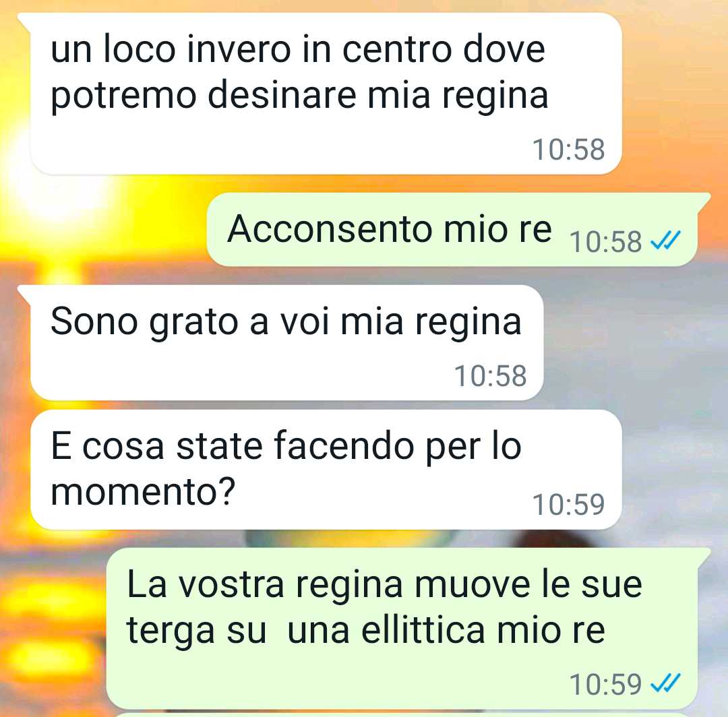The width and height of the screenshot is (728, 717).
Task: Tap the 10:58 timestamp beside "Acconsento mio re"
Action: pyautogui.click(x=605, y=242)
